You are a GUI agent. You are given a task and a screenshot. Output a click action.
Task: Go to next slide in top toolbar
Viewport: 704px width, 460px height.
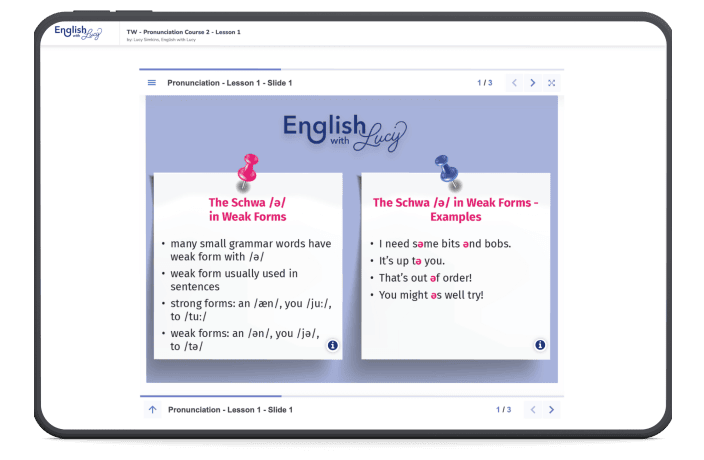533,83
